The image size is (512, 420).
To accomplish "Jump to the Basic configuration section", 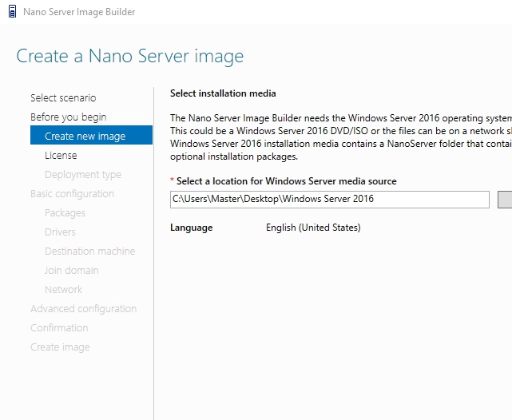I will [72, 194].
